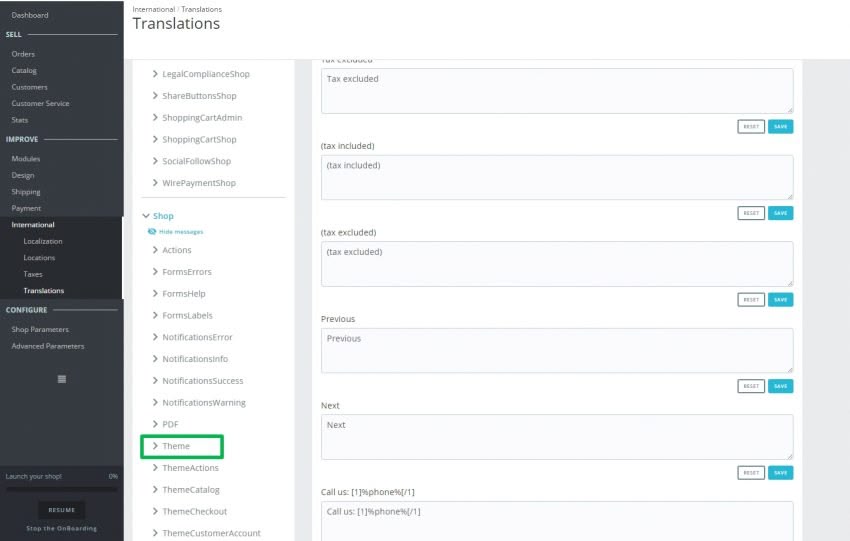
Task: Click Stop the OnBoarding link
Action: (x=61, y=529)
